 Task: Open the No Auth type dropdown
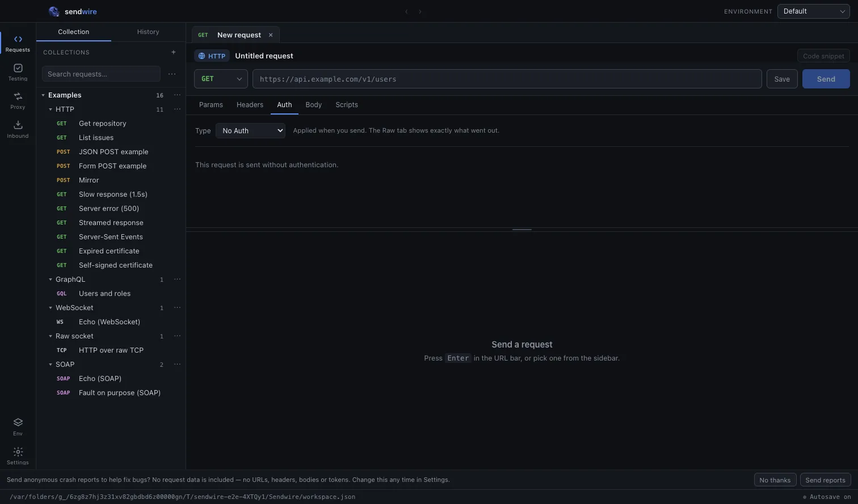(x=250, y=131)
